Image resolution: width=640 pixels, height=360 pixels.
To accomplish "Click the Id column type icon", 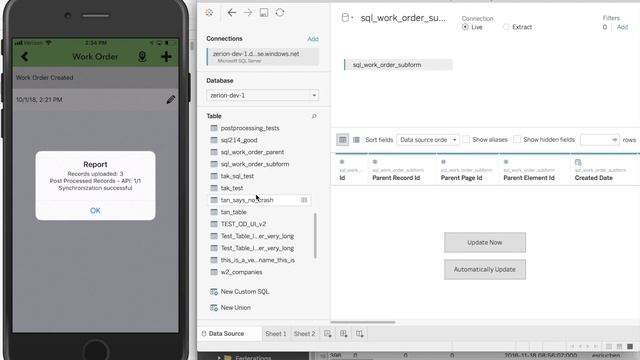I will 342,162.
